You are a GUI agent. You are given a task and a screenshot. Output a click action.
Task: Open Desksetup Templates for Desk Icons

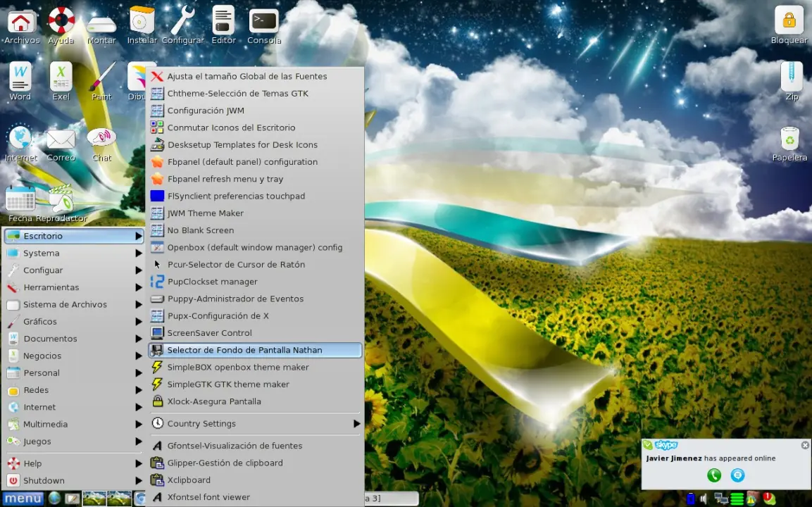[x=256, y=144]
